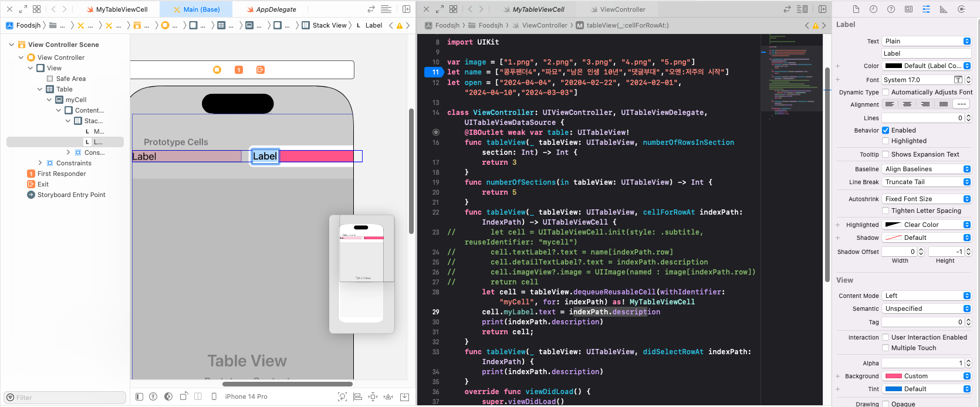Toggle document outline visibility in canvas bar

click(x=139, y=396)
